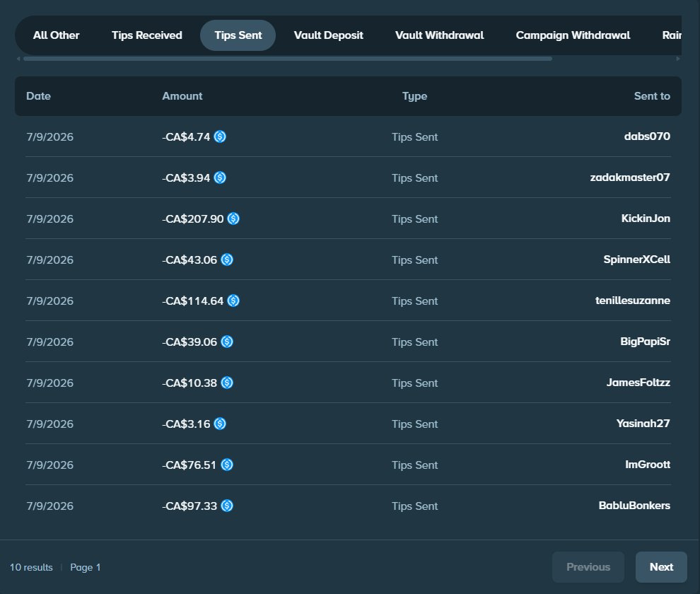The height and width of the screenshot is (594, 700).
Task: Click the Page 1 indicator
Action: tap(86, 567)
